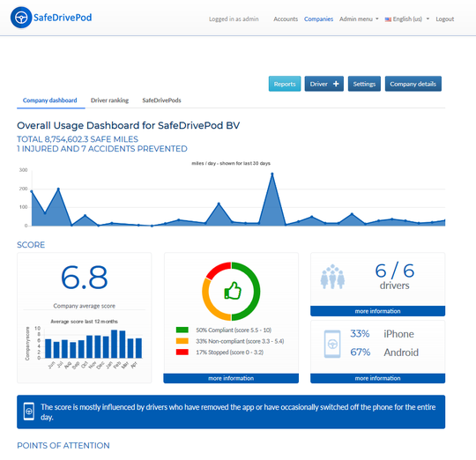
Task: Switch to the SafeDrivePods tab
Action: [x=161, y=100]
